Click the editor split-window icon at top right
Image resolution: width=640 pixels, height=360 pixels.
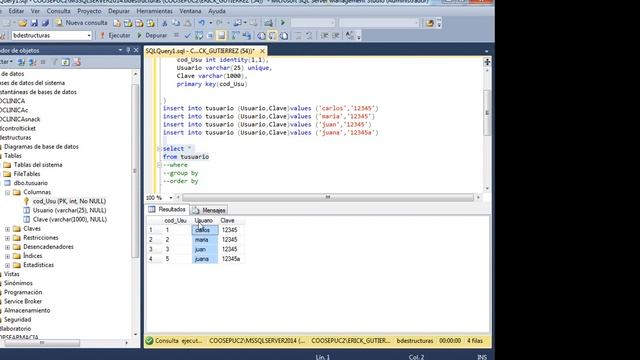point(487,62)
